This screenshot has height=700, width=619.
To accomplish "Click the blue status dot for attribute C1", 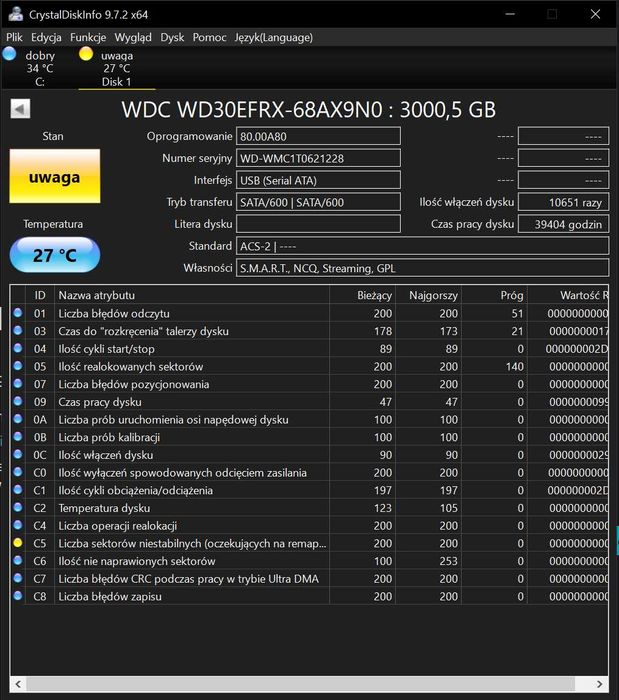I will 18,489.
